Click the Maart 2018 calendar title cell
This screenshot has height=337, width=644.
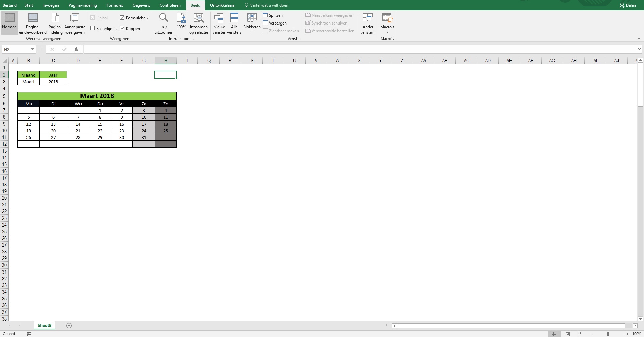coord(97,96)
